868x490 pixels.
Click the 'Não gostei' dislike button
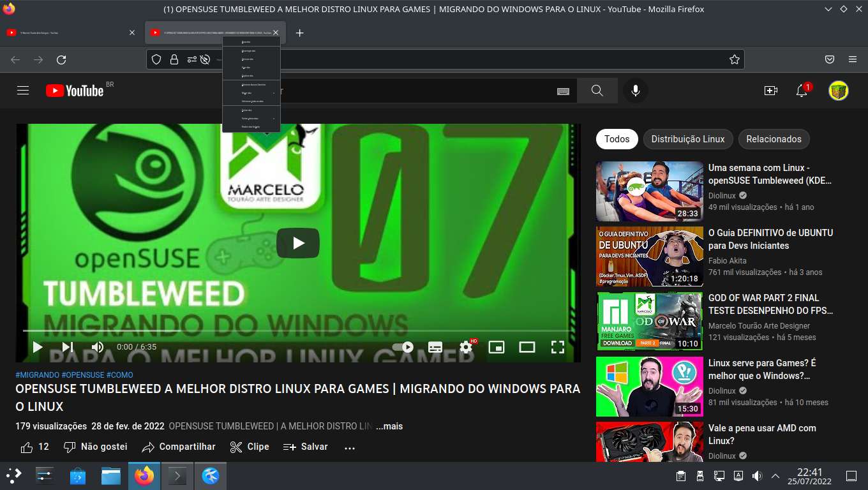click(96, 447)
